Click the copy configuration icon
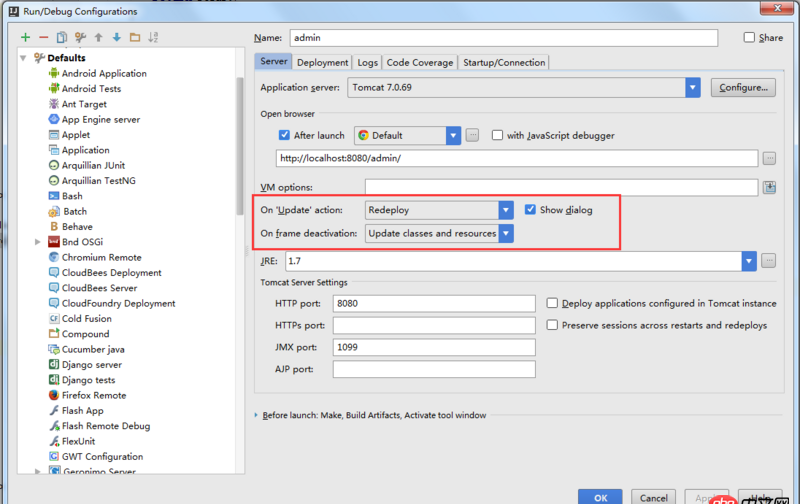 point(61,38)
